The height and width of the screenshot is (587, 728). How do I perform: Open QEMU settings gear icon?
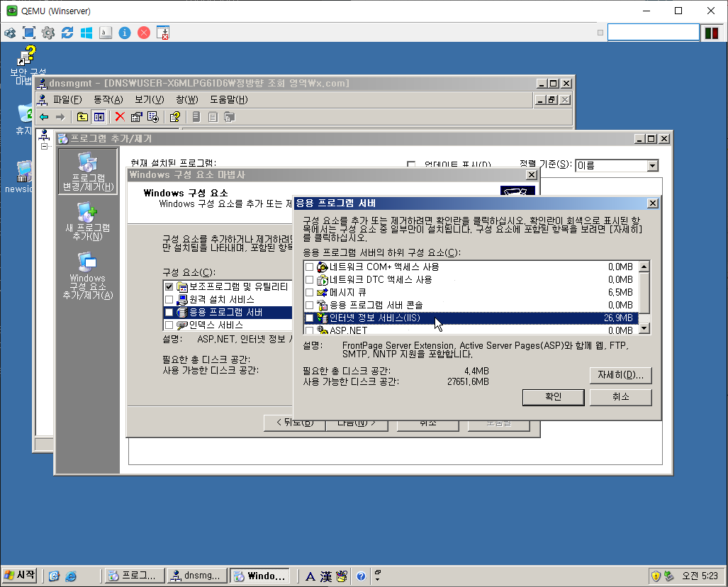click(47, 33)
